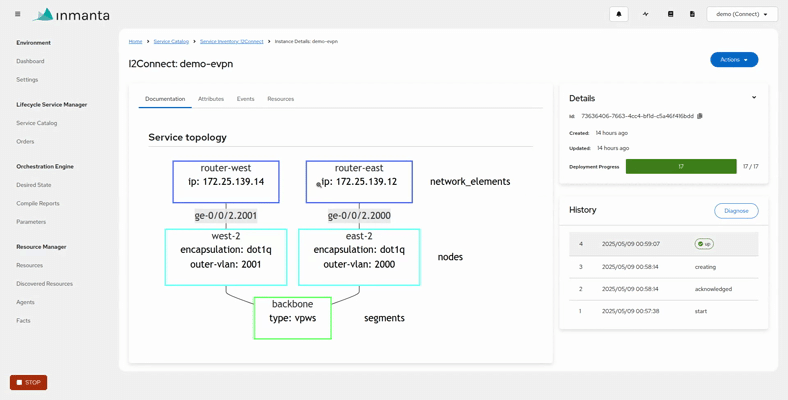Open the status activity pulse icon
The image size is (788, 400).
645,14
